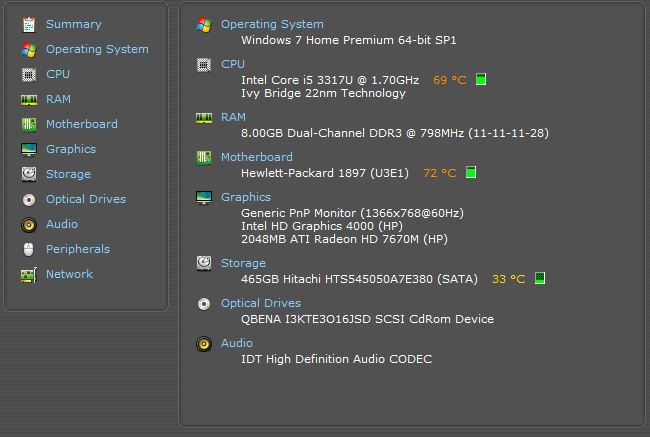650x437 pixels.
Task: Click the RAM stick icon in the sidebar
Action: 29,100
